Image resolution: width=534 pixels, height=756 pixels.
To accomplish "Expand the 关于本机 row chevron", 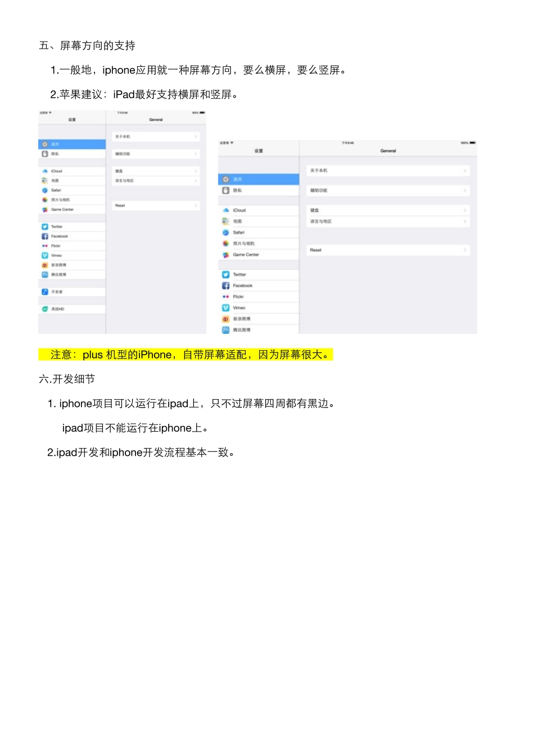I will [x=196, y=137].
